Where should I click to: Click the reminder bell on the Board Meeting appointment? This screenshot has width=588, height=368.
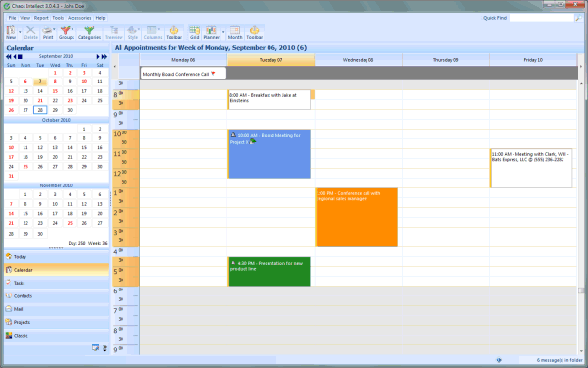[x=233, y=135]
